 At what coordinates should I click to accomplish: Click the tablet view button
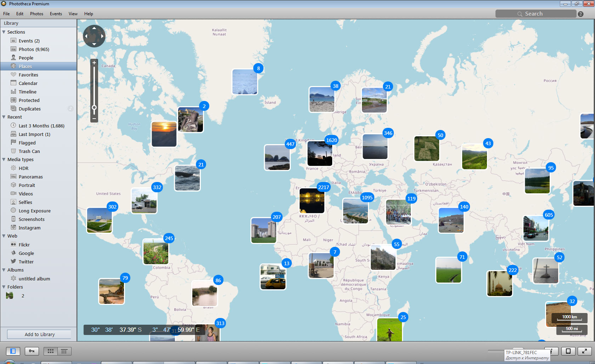coord(568,351)
